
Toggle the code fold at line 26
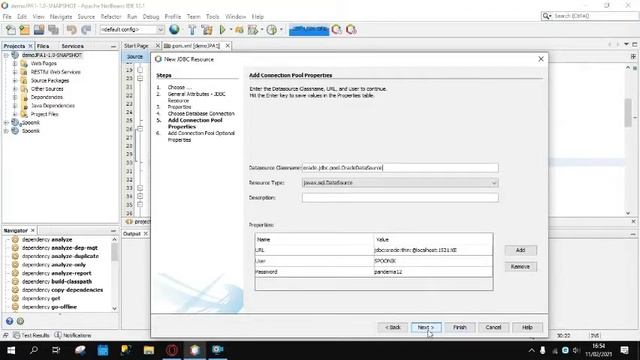(x=140, y=129)
